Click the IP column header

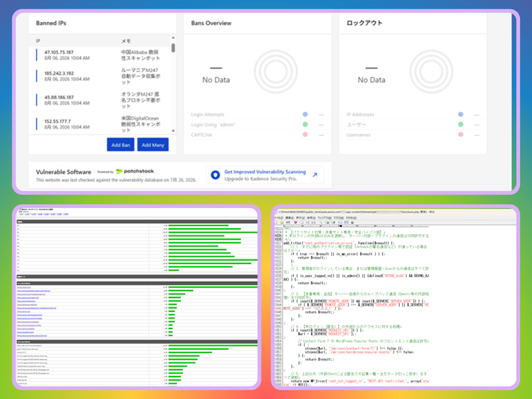point(38,41)
